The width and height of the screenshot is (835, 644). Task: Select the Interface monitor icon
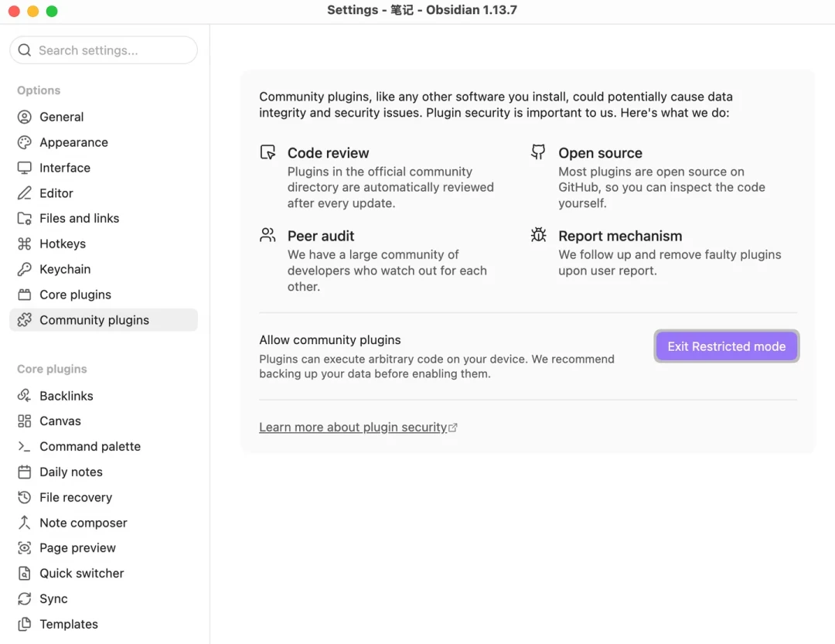coord(25,168)
